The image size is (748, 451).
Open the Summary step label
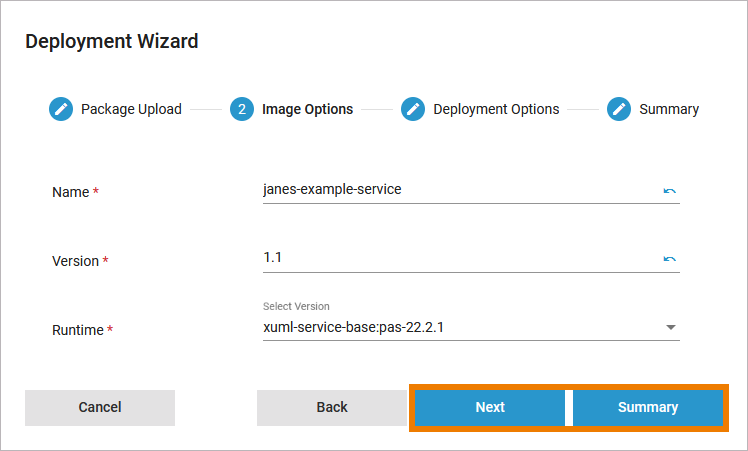point(669,109)
